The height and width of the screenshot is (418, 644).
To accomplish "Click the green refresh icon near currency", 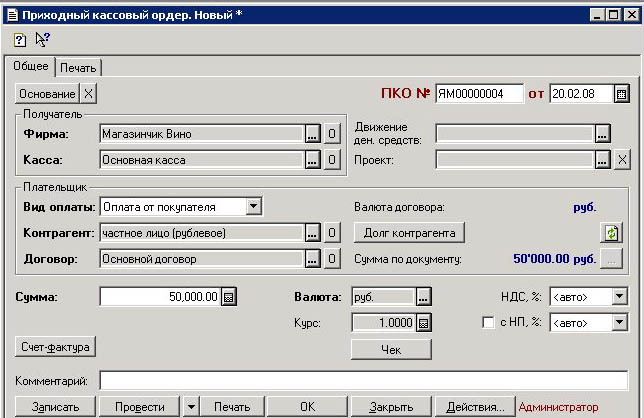I will [610, 233].
